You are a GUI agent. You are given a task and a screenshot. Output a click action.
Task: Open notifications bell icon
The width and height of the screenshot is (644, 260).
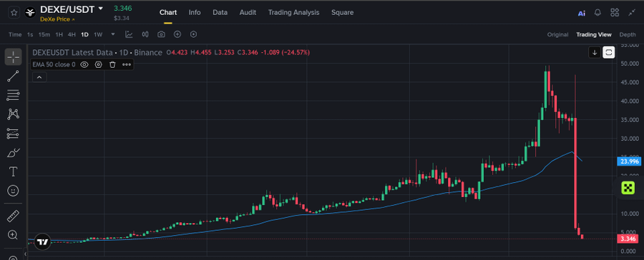[x=597, y=13]
